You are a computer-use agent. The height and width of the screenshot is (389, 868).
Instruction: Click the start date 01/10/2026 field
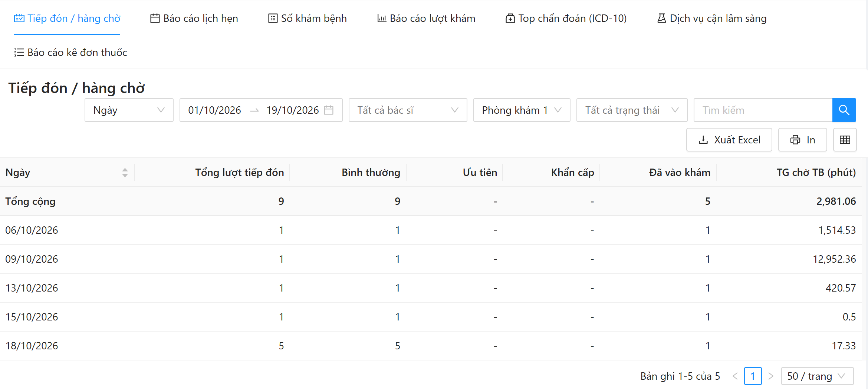pyautogui.click(x=214, y=110)
